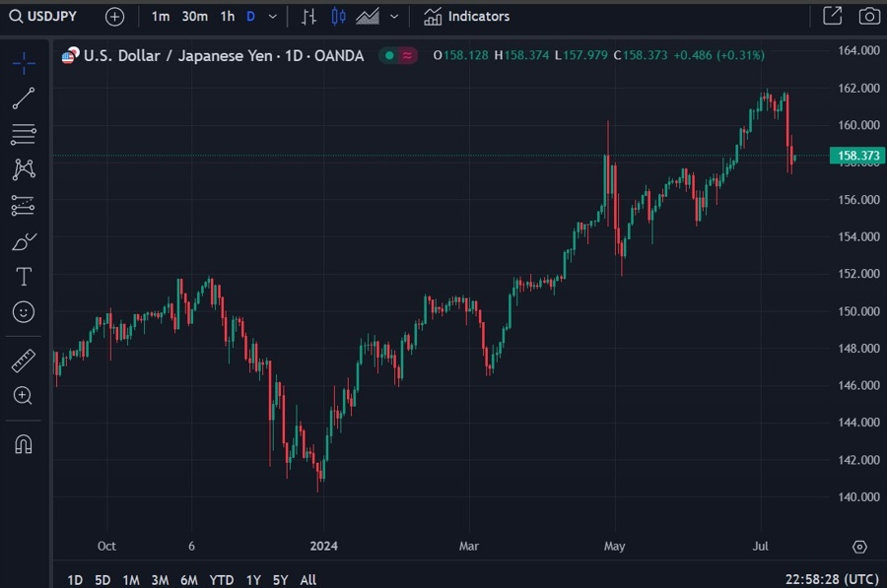Open the Indicators panel
The height and width of the screenshot is (588, 887).
(x=467, y=17)
